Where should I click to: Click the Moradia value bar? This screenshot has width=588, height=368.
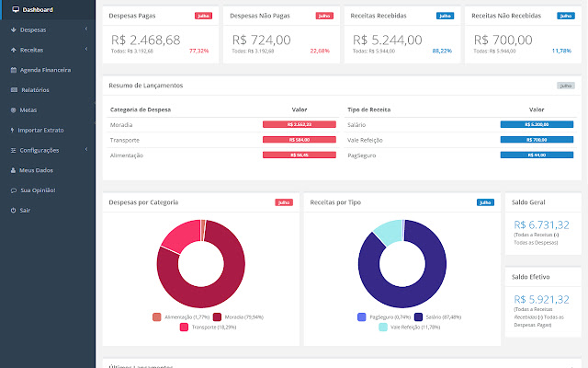(300, 124)
